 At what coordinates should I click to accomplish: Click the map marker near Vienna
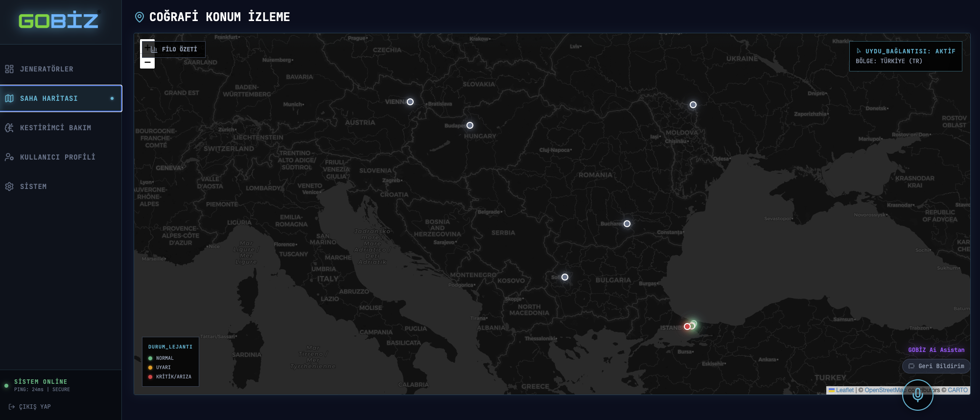410,102
